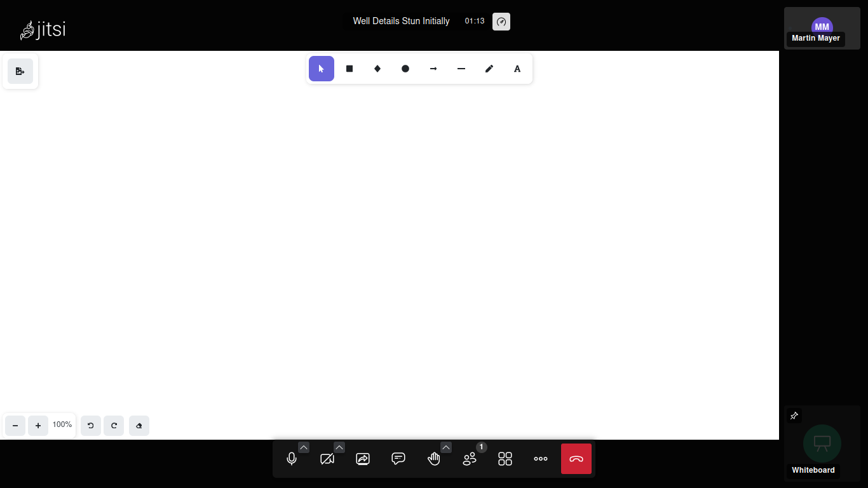Select the Text tool
Screen dimensions: 868x488
[x=517, y=68]
